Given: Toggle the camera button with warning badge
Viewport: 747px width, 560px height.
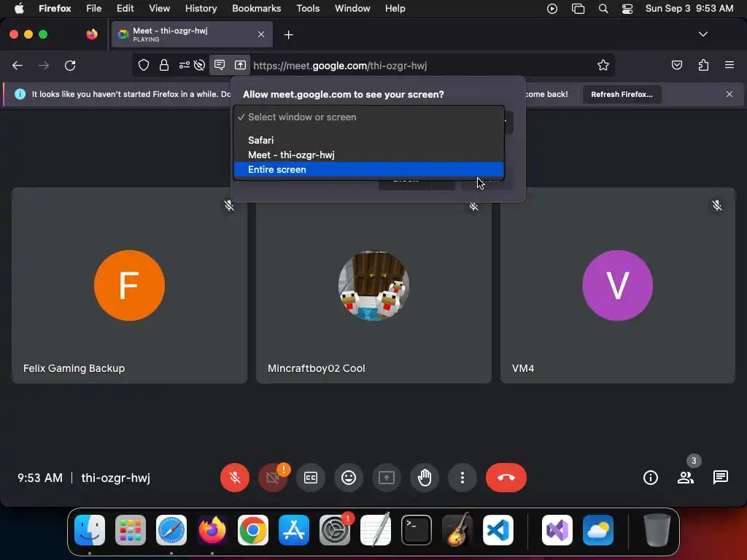Looking at the screenshot, I should pyautogui.click(x=273, y=478).
